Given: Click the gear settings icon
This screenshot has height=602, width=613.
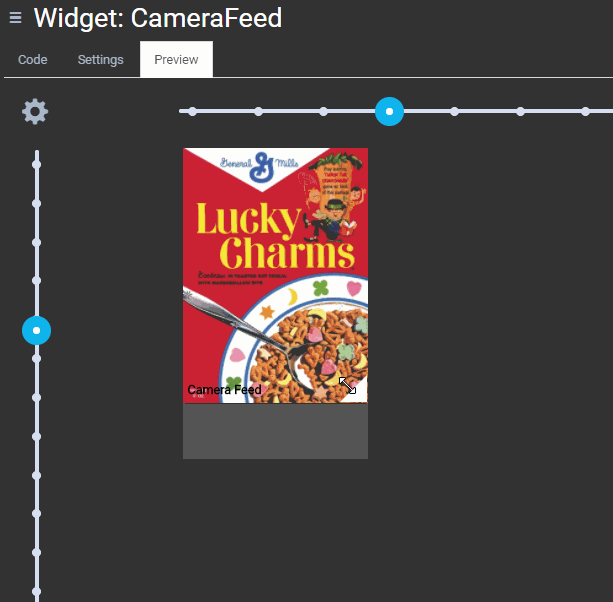Looking at the screenshot, I should (x=35, y=111).
